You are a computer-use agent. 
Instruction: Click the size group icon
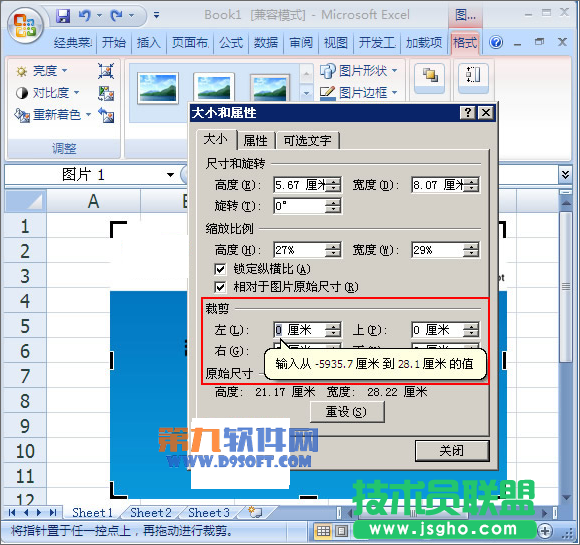(473, 78)
